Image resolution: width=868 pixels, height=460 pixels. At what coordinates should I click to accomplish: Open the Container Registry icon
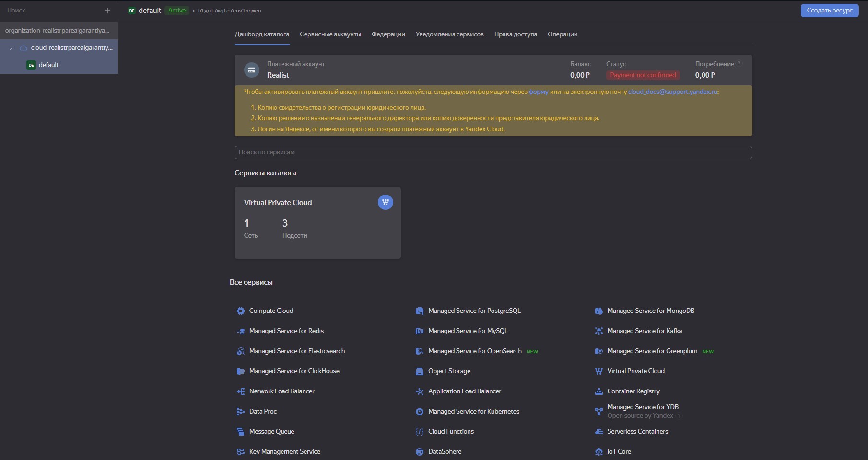click(x=598, y=391)
